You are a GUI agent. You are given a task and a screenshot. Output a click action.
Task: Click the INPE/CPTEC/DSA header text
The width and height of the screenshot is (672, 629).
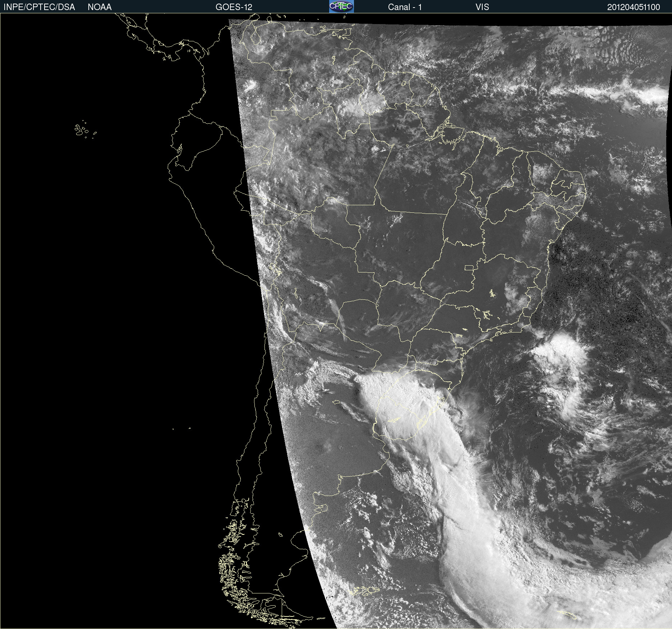pyautogui.click(x=39, y=7)
